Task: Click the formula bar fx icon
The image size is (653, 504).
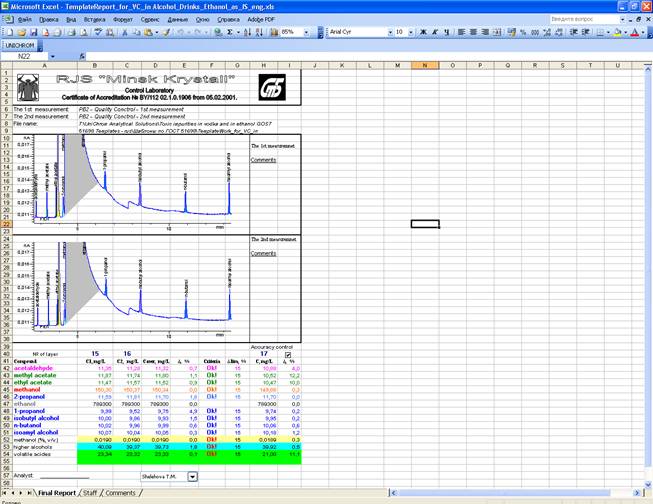Action: coord(82,56)
